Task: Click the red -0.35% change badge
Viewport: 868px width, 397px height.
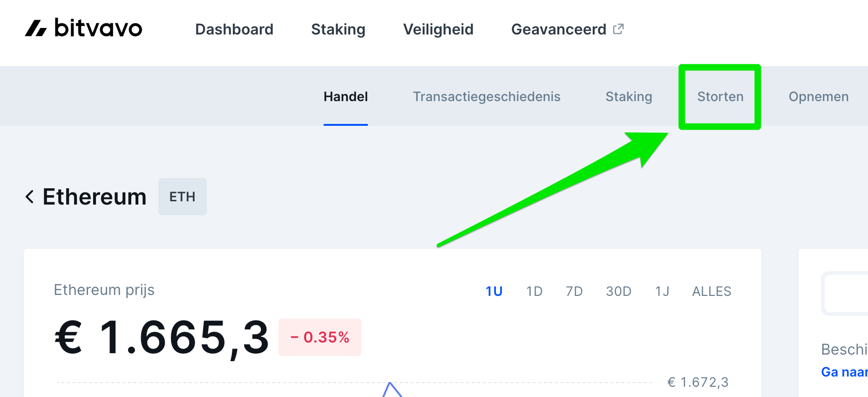Action: (320, 337)
